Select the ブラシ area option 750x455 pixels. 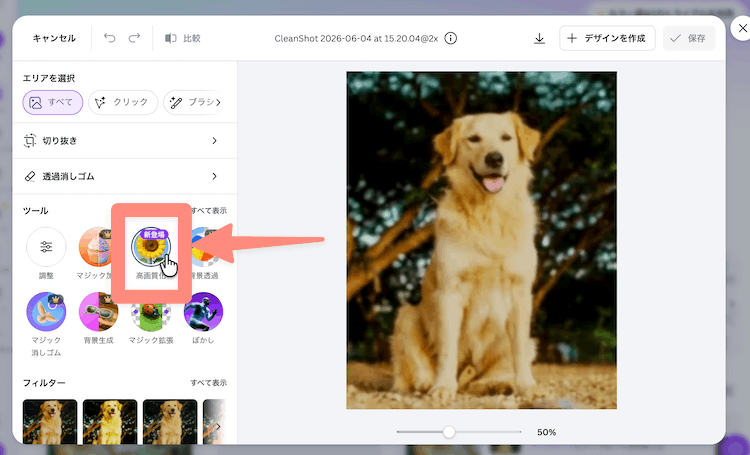(x=191, y=102)
